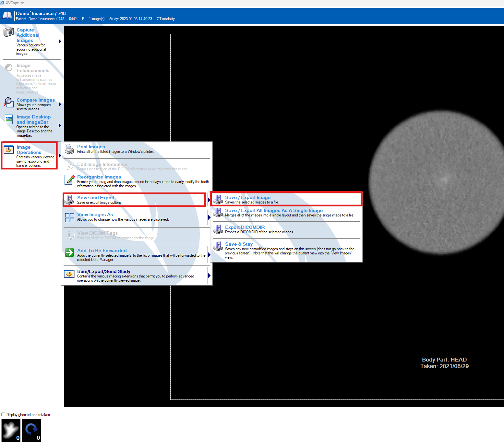This screenshot has height=442, width=504.
Task: Click the green Add To Be Forwarded arrow icon
Action: 69,252
